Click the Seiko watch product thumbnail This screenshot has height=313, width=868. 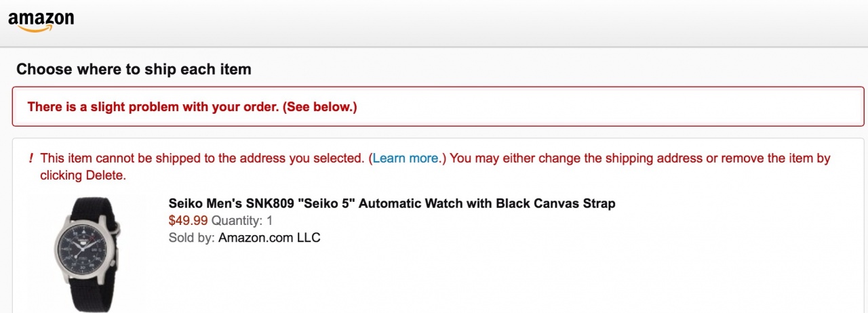[85, 254]
